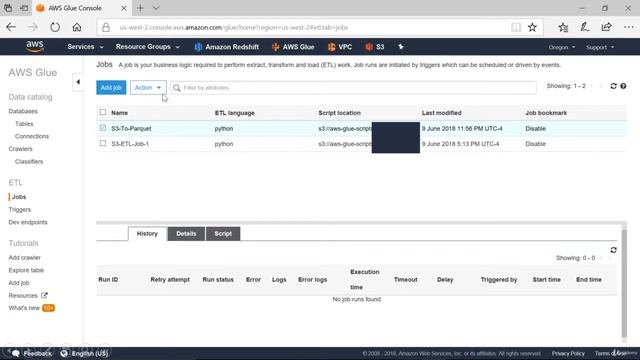Image resolution: width=640 pixels, height=360 pixels.
Task: Open browser settings and more menu
Action: click(629, 27)
